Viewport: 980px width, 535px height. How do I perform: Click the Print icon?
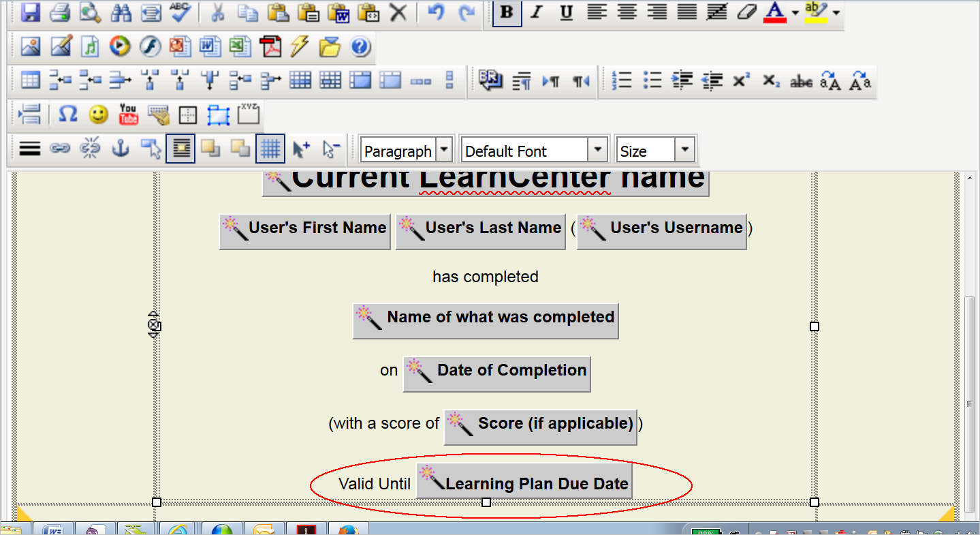pos(60,12)
